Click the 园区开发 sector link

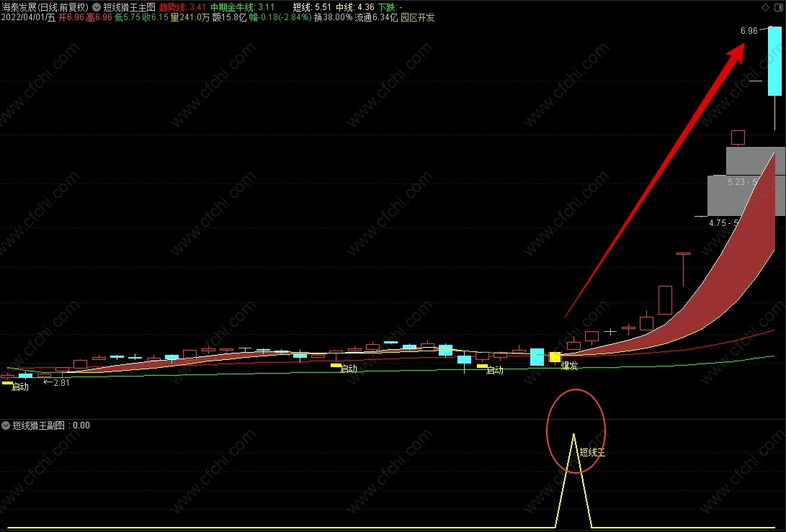coord(418,17)
